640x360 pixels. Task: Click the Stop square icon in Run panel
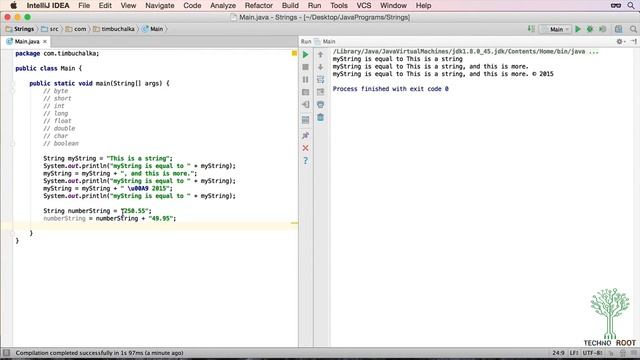(x=305, y=67)
